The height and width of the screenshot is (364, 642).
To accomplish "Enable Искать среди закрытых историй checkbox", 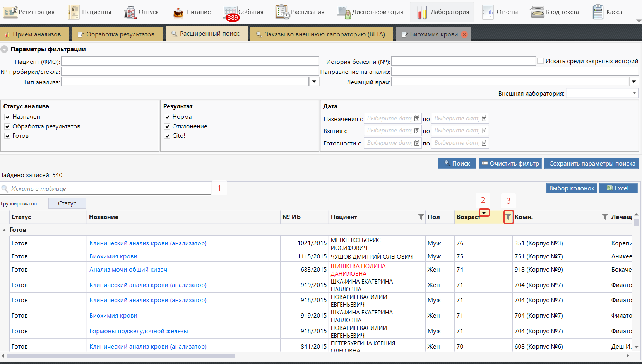I will click(540, 61).
